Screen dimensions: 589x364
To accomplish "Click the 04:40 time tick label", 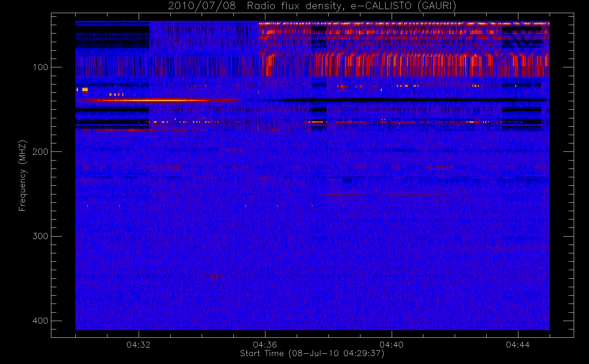I will click(x=392, y=345).
